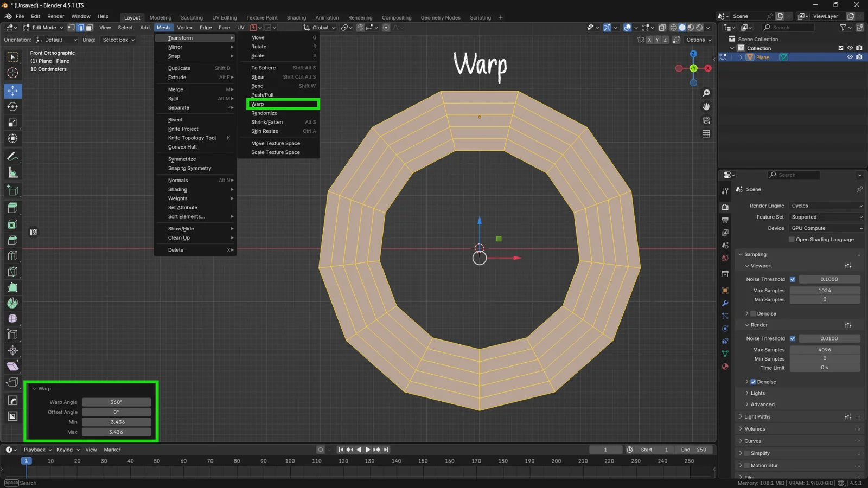Select the Inset Faces tool

[12, 224]
